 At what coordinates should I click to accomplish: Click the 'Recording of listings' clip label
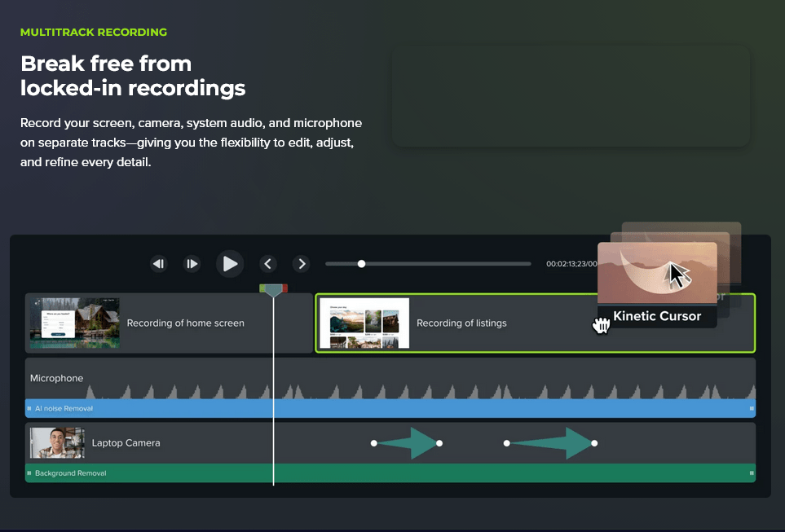pyautogui.click(x=461, y=323)
